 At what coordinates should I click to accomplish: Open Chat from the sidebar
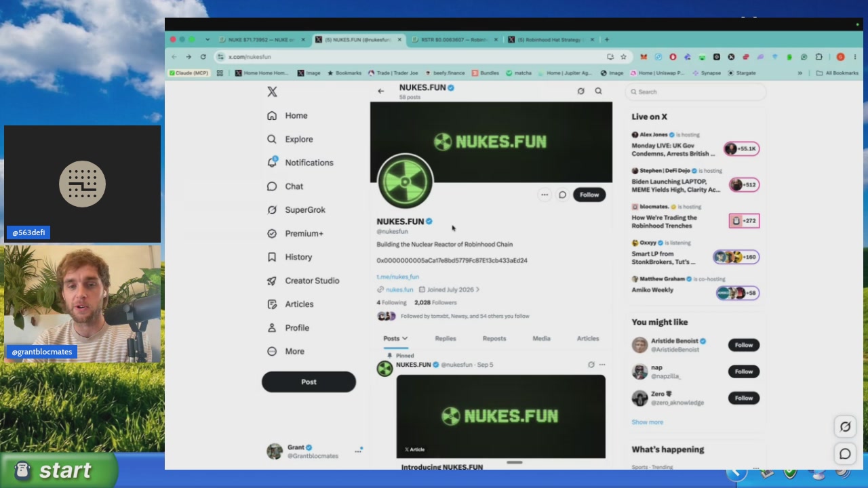(x=285, y=186)
